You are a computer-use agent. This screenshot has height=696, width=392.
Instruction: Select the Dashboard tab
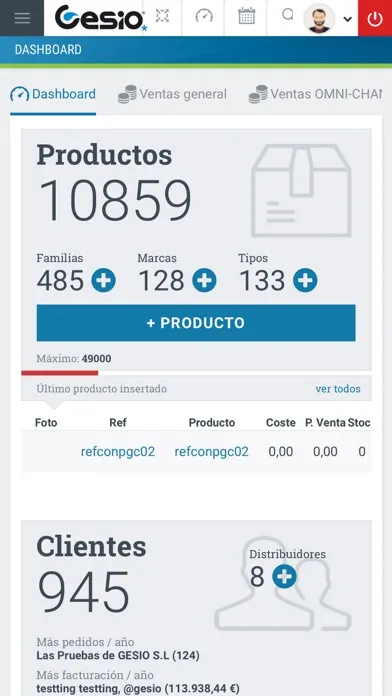click(x=53, y=95)
